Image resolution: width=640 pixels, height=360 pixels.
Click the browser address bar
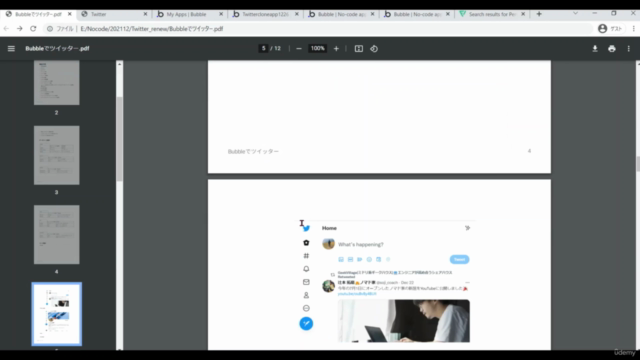pos(318,29)
